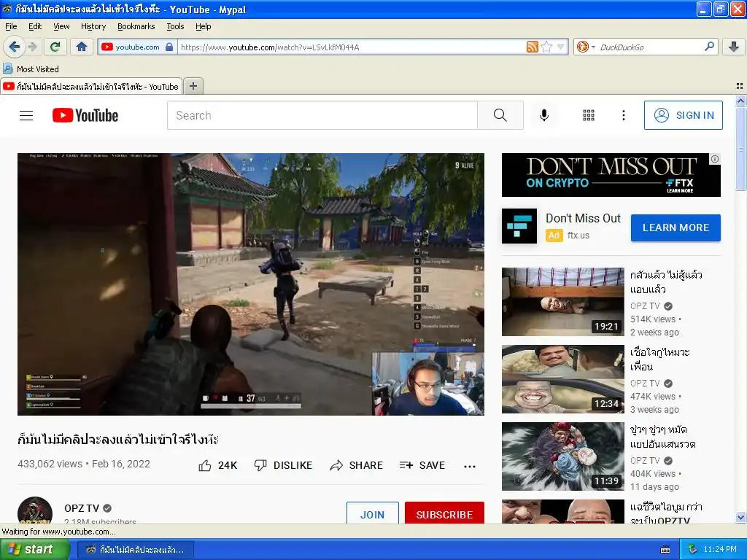This screenshot has width=747, height=560.
Task: Click the page scrollbar up arrow
Action: click(x=740, y=101)
